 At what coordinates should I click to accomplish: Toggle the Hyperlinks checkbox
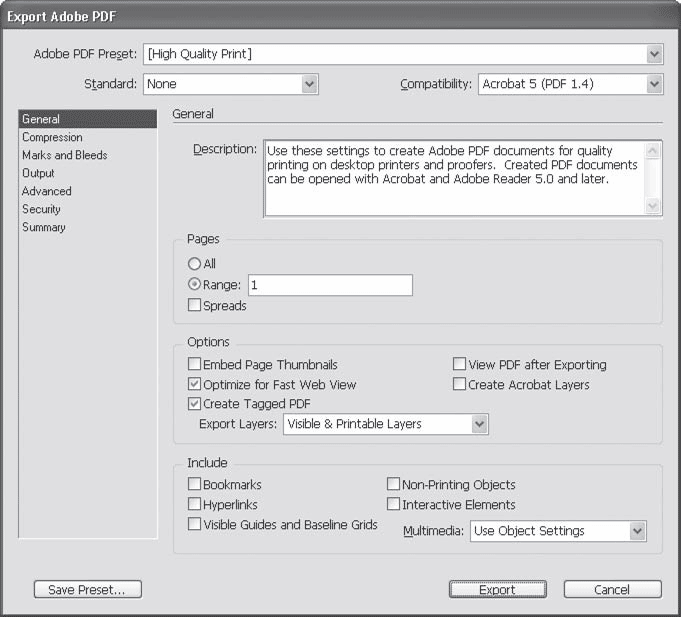tap(195, 505)
